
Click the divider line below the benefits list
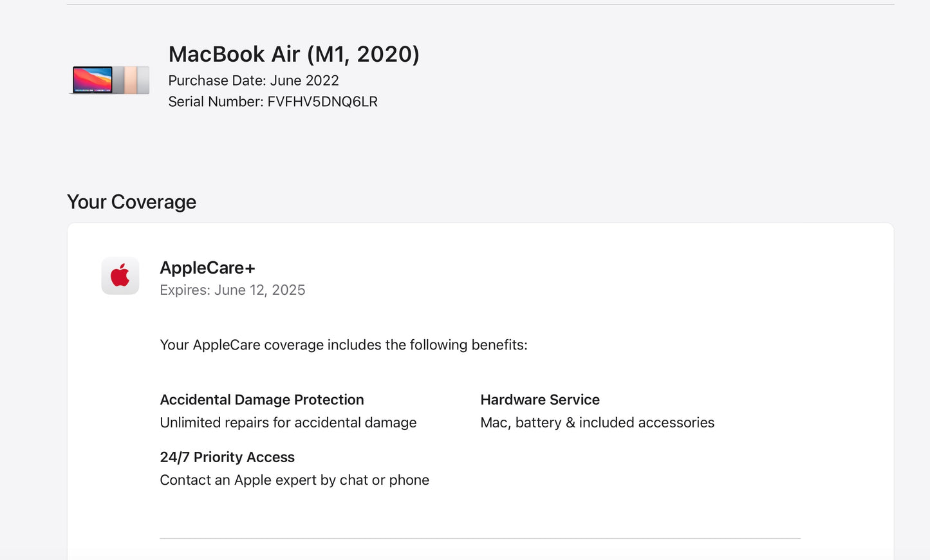point(479,538)
